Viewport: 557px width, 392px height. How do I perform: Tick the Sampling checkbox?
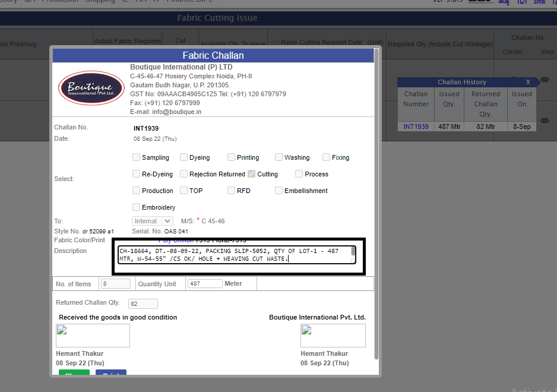[136, 157]
